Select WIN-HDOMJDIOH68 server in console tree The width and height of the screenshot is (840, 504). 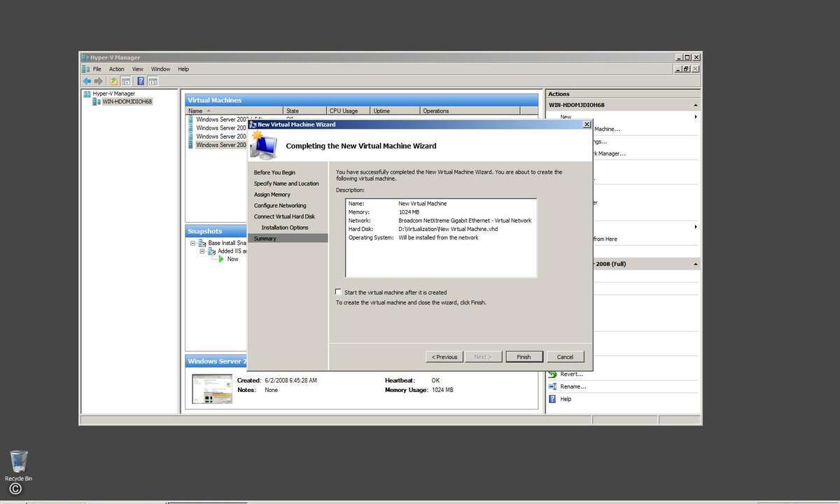tap(127, 101)
